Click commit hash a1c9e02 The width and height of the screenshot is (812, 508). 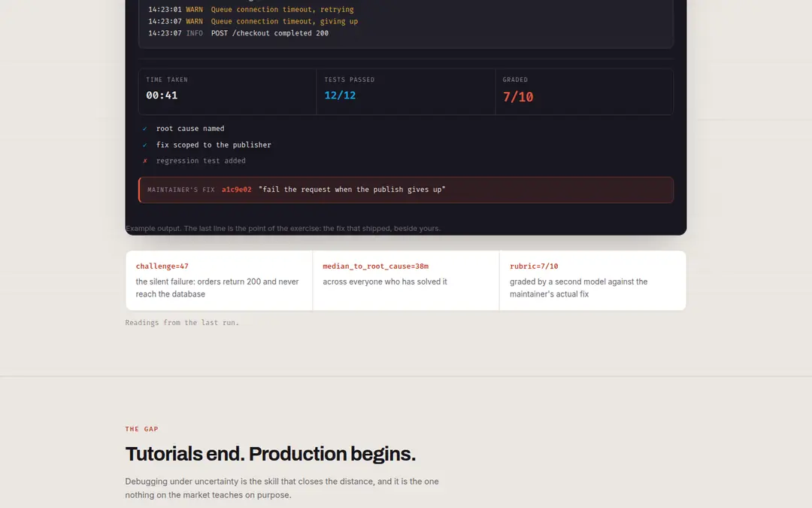(237, 190)
